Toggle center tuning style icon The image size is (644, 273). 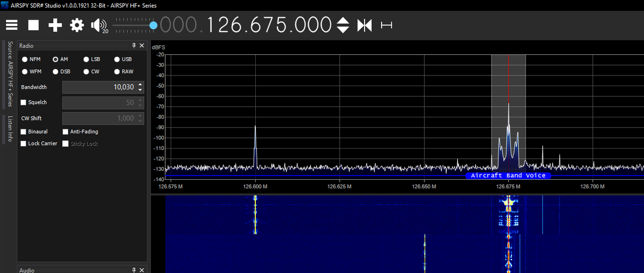364,25
